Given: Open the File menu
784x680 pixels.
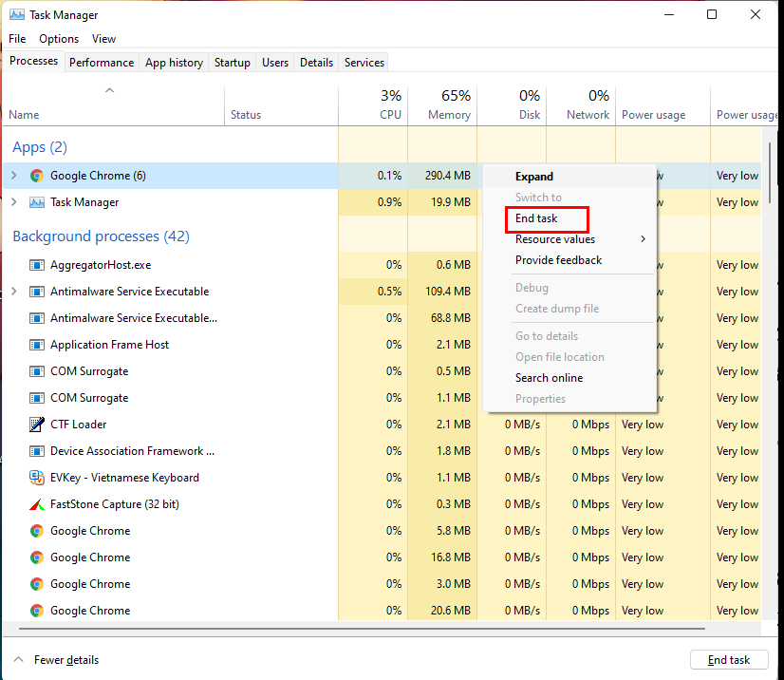Looking at the screenshot, I should [17, 39].
